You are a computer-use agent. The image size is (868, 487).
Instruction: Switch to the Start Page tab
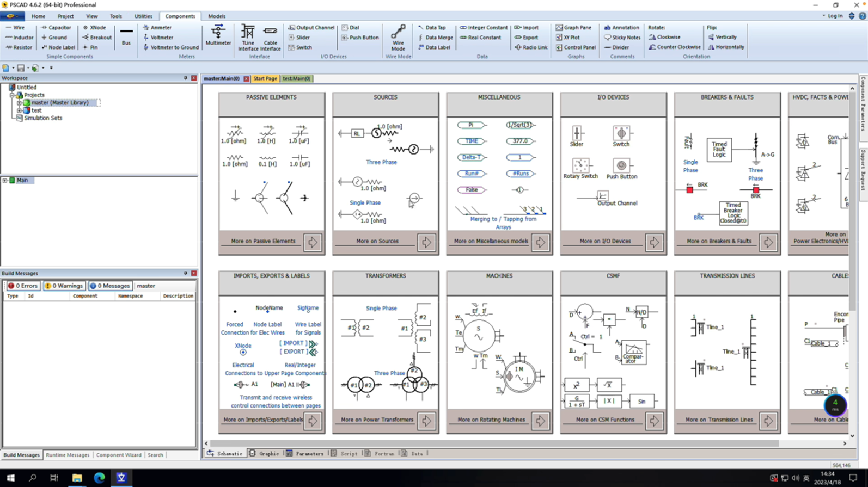[x=265, y=78]
